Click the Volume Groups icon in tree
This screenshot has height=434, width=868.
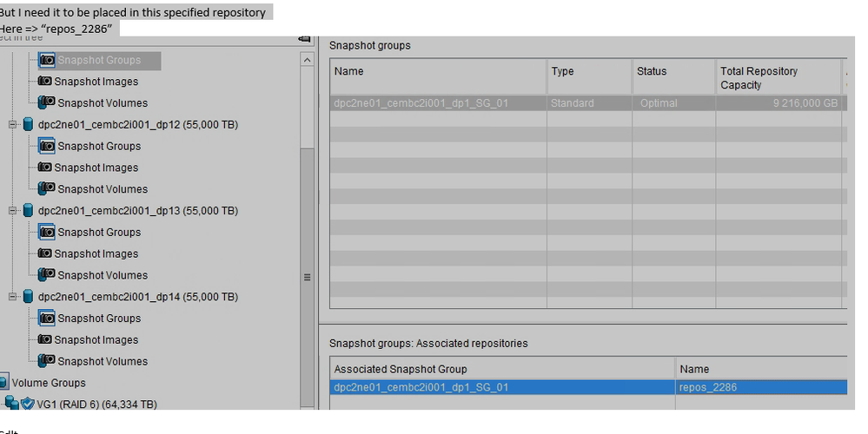click(4, 383)
